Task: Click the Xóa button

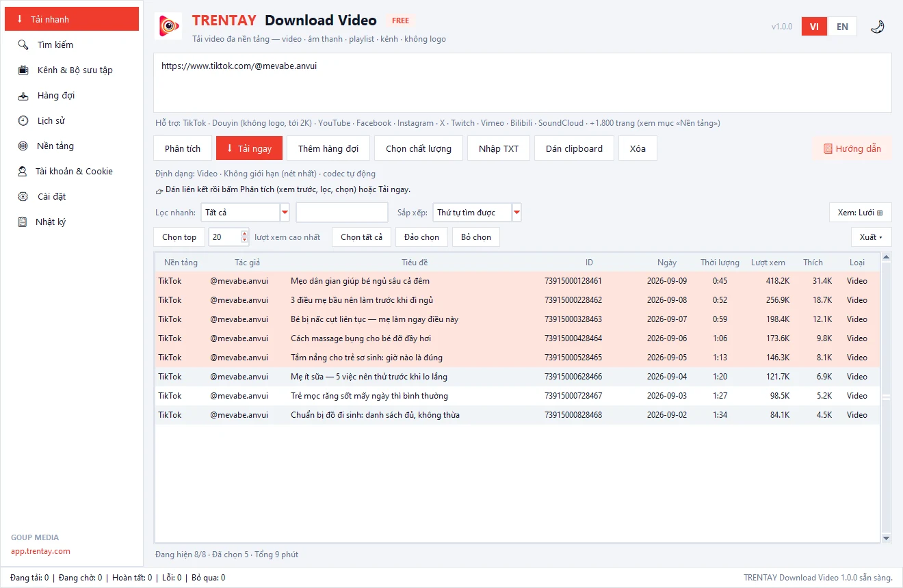Action: coord(638,148)
